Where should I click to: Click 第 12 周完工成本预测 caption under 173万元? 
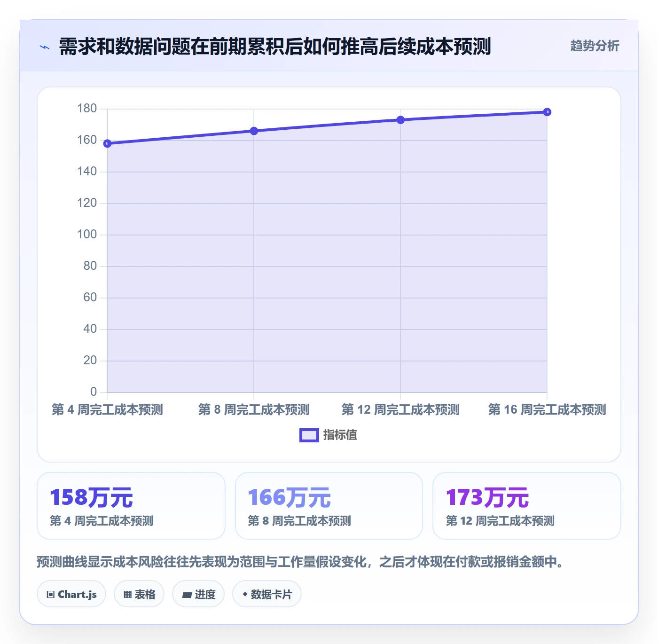point(500,521)
